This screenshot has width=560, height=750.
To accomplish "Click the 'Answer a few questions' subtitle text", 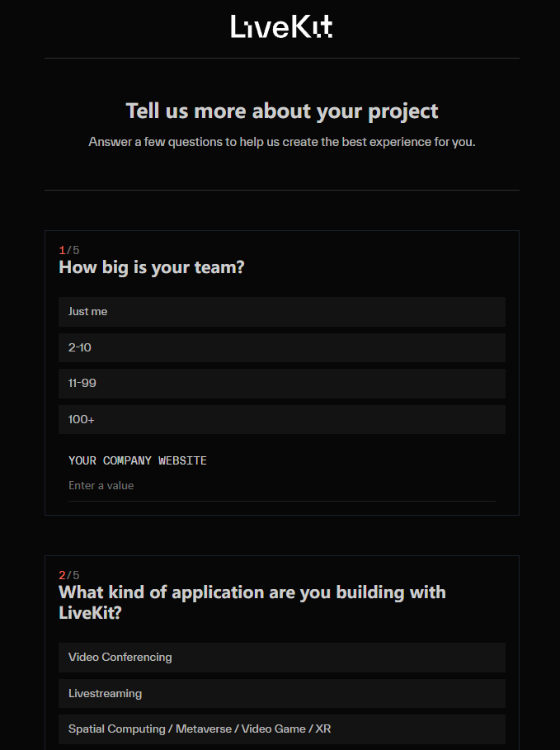I will pyautogui.click(x=282, y=142).
